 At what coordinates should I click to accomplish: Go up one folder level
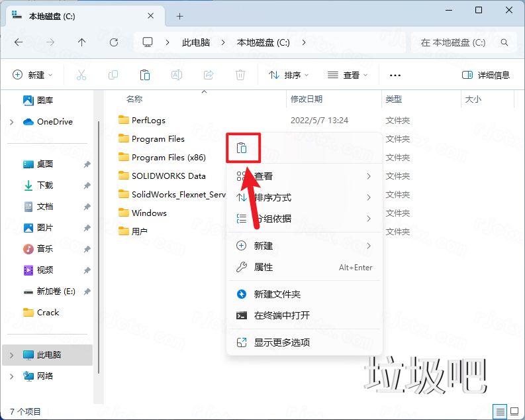[81, 42]
